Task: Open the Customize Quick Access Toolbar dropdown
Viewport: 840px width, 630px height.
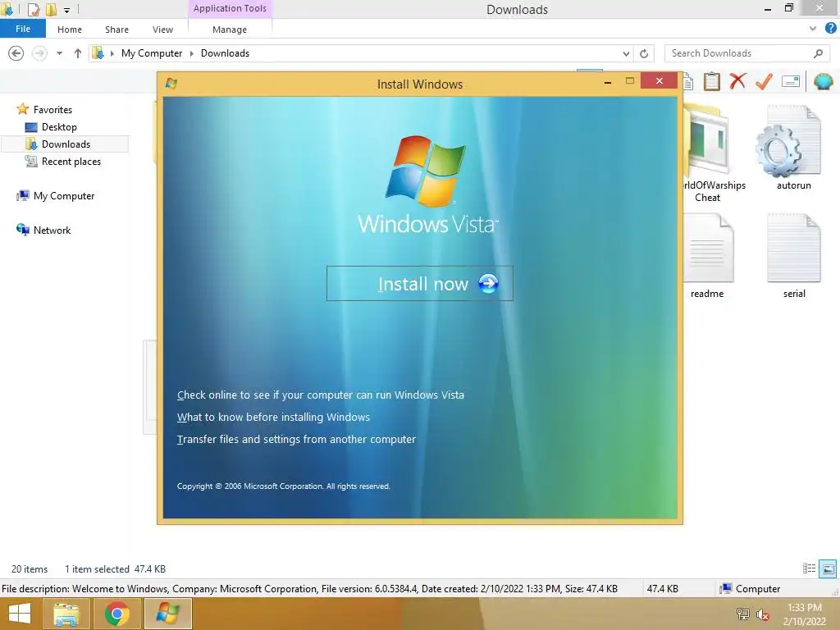Action: click(x=67, y=10)
